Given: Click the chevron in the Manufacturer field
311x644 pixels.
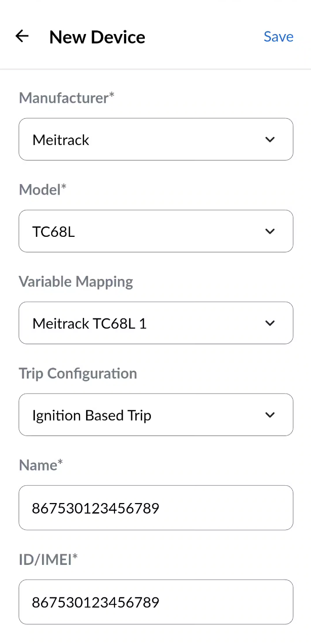Looking at the screenshot, I should pyautogui.click(x=270, y=139).
